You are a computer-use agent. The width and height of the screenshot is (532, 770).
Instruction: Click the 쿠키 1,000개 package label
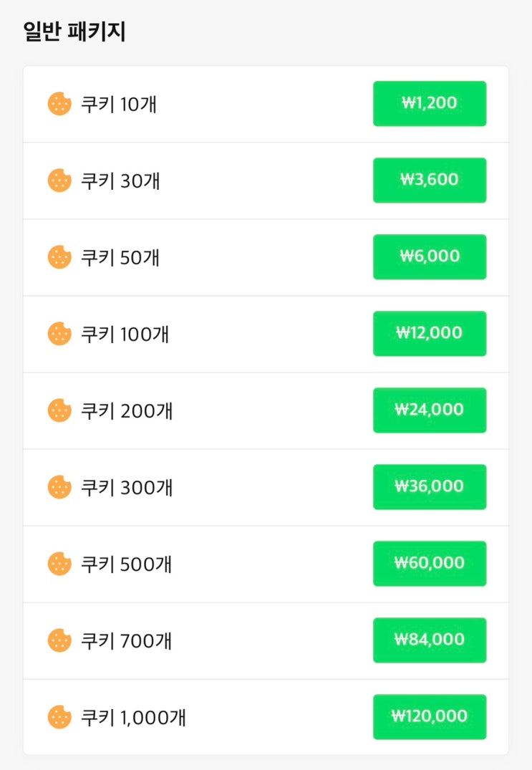pos(133,717)
